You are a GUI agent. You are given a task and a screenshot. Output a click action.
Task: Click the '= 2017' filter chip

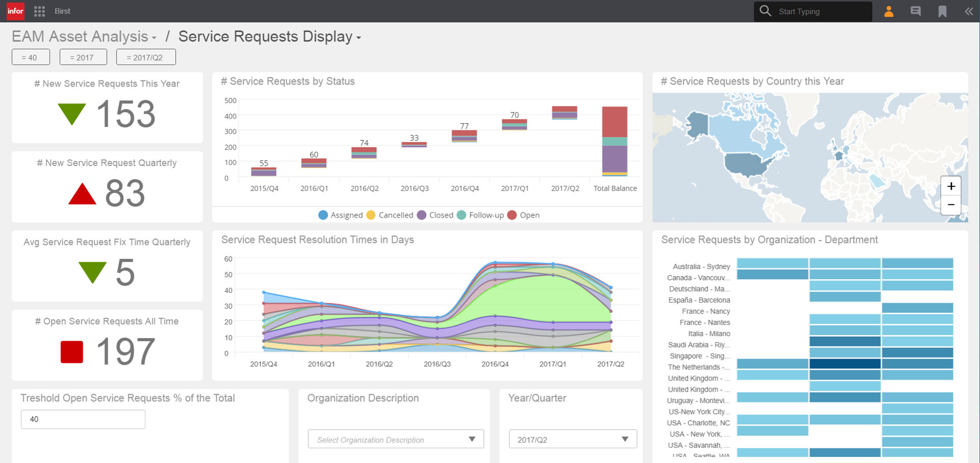coord(83,57)
